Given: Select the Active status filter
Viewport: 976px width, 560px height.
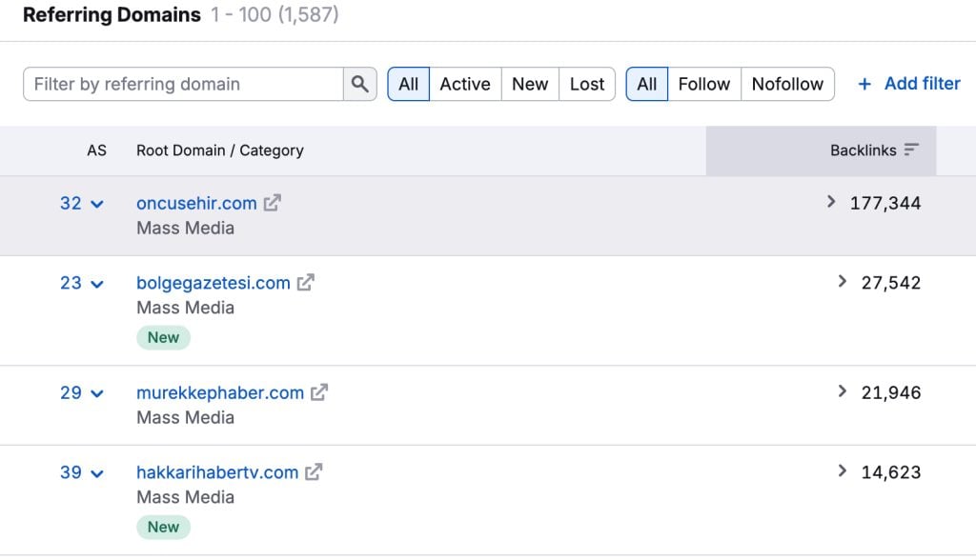Looking at the screenshot, I should [x=465, y=84].
